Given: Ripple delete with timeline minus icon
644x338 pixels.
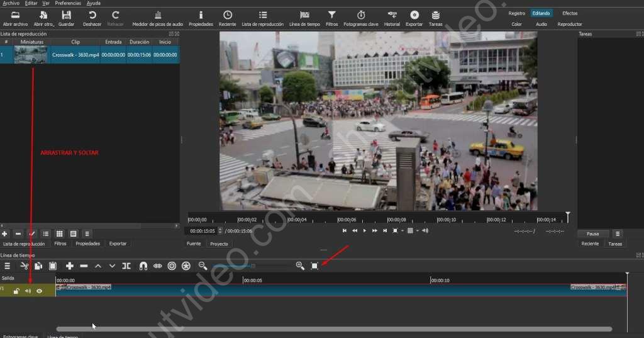Looking at the screenshot, I should coord(84,266).
